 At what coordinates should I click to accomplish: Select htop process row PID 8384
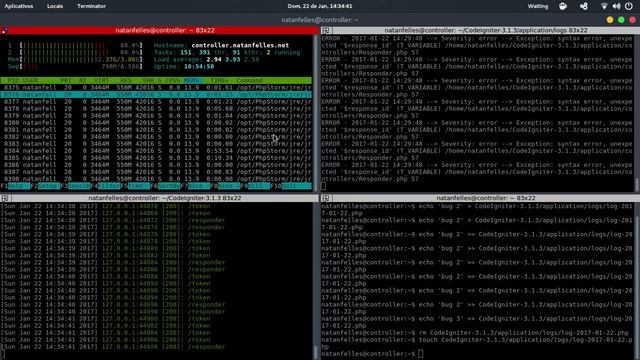(x=156, y=151)
